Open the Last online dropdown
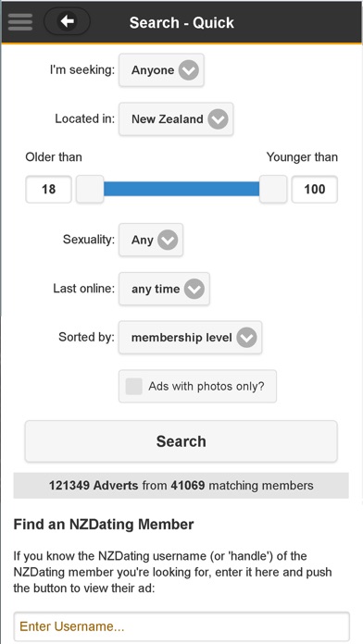Screen dimensions: 363x644 [x=165, y=289]
